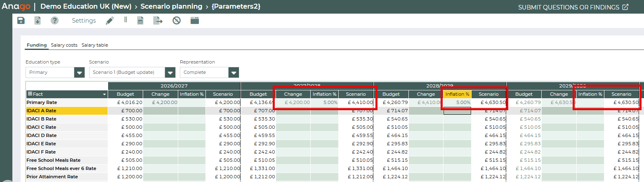Open help via question mark icon
644x182 pixels.
pos(54,21)
